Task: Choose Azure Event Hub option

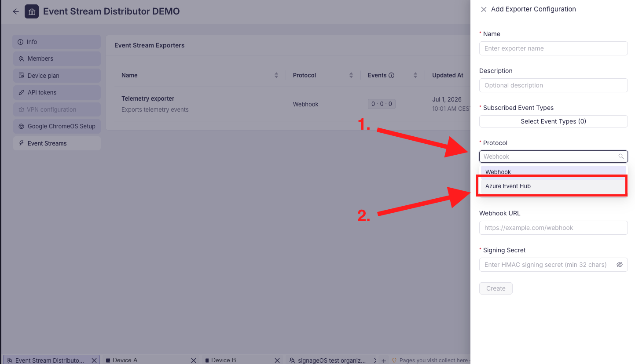Action: pos(553,186)
